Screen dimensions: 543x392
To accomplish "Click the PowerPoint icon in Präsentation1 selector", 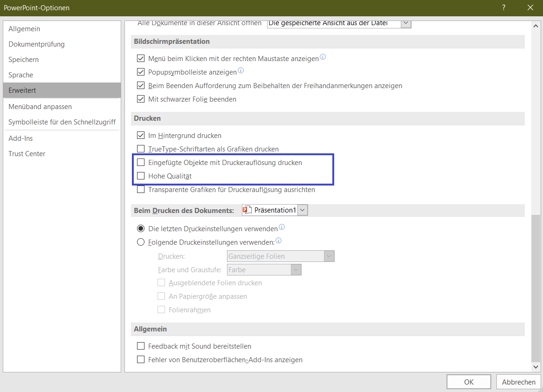I will [x=247, y=210].
